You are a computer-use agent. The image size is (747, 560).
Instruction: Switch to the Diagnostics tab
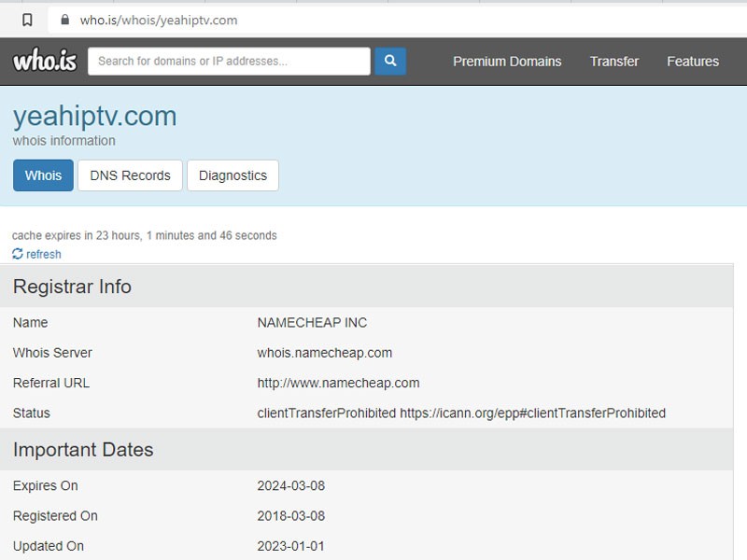click(233, 175)
